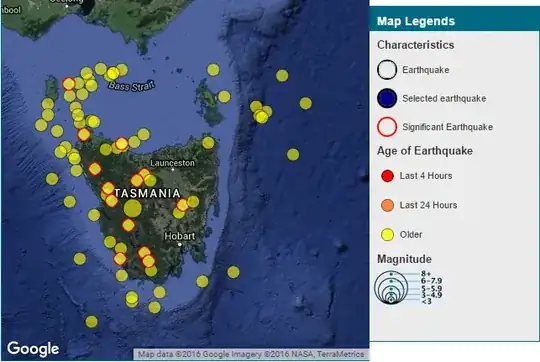This screenshot has height=362, width=540.
Task: Select the yellow marker at Tasmania's northeast corner
Action: pyautogui.click(x=208, y=143)
